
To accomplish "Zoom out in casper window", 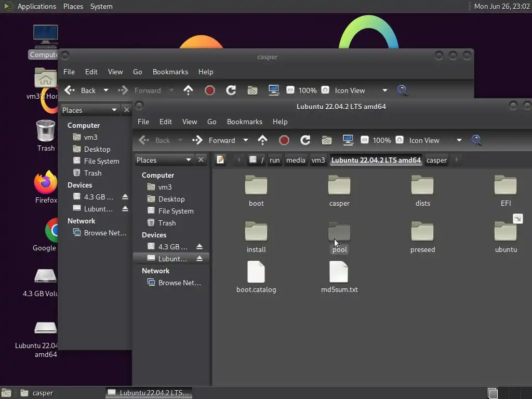I will (290, 90).
